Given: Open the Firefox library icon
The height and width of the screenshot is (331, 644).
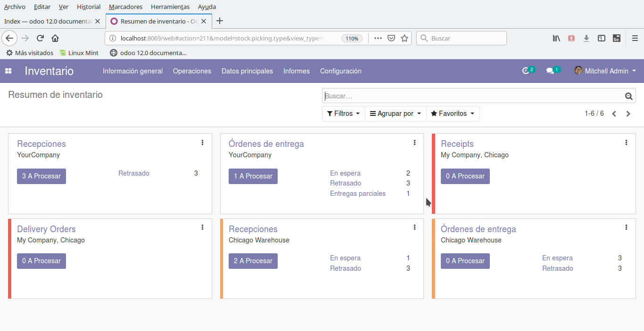Looking at the screenshot, I should 556,38.
